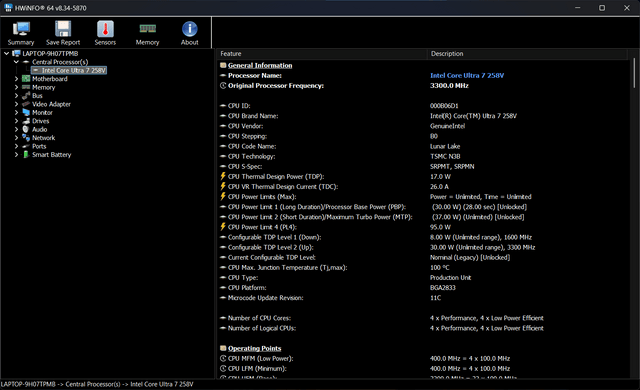640x390 pixels.
Task: Click the Network tree icon
Action: pos(26,137)
